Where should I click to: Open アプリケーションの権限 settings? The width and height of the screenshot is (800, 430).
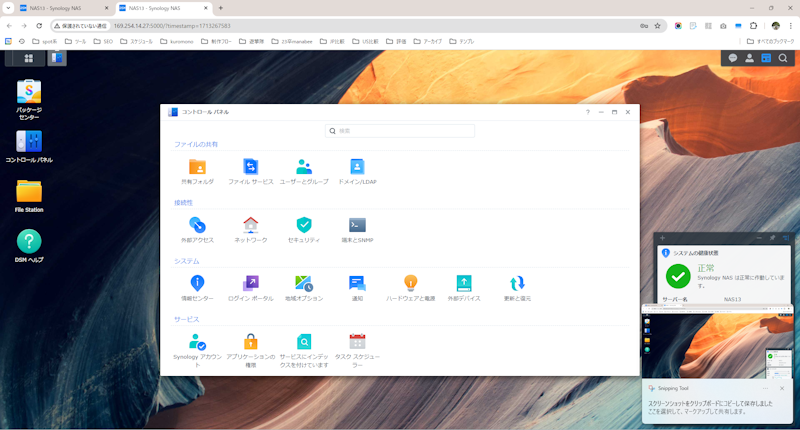point(251,350)
